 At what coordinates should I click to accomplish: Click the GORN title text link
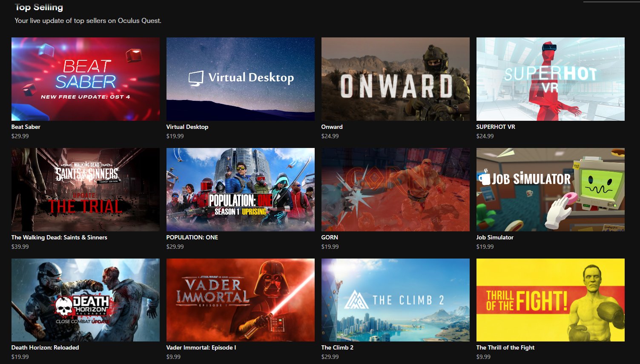pyautogui.click(x=330, y=237)
